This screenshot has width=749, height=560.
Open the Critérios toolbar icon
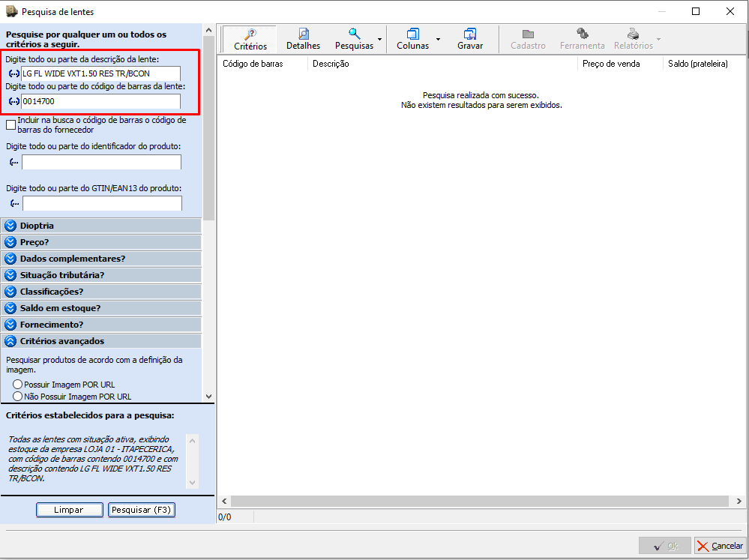point(250,34)
